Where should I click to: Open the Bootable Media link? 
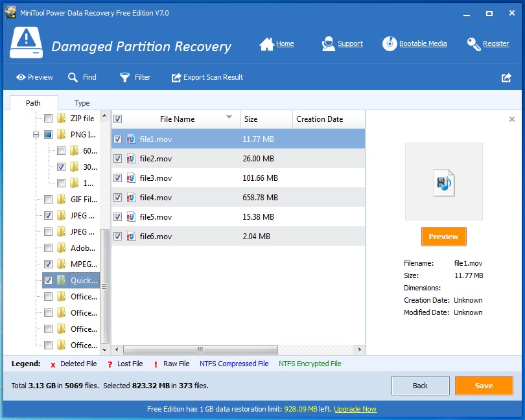(423, 43)
